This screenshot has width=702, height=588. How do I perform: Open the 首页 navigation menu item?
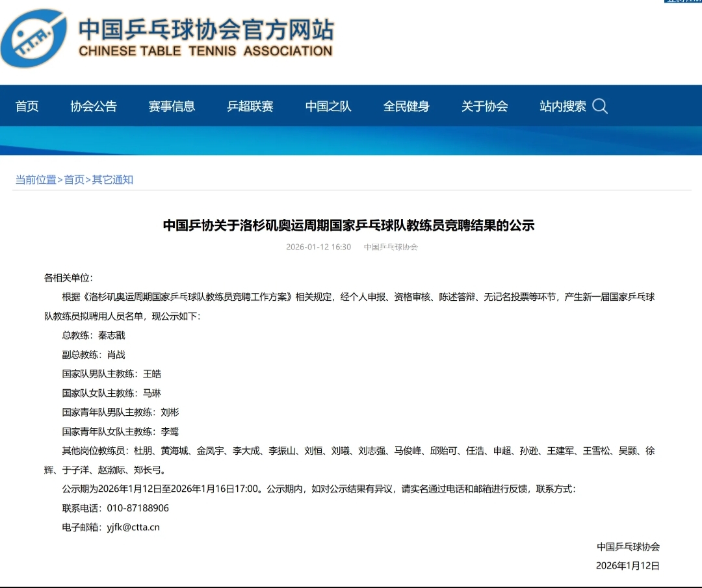point(27,106)
